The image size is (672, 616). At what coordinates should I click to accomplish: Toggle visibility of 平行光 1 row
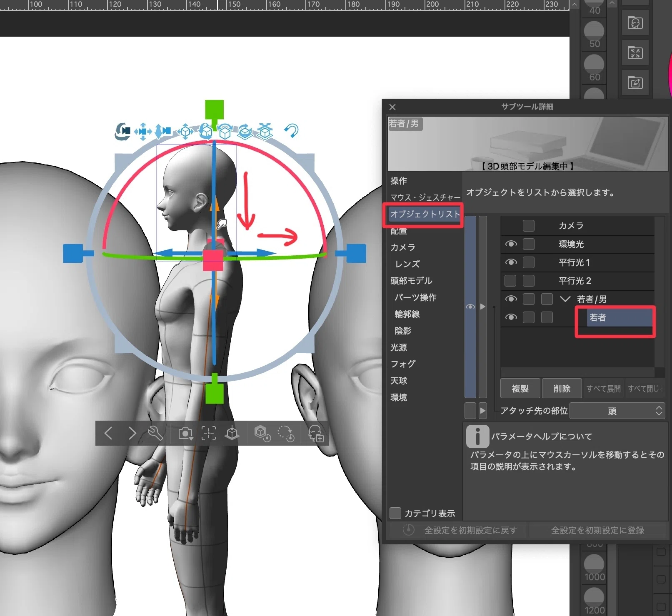(x=511, y=262)
